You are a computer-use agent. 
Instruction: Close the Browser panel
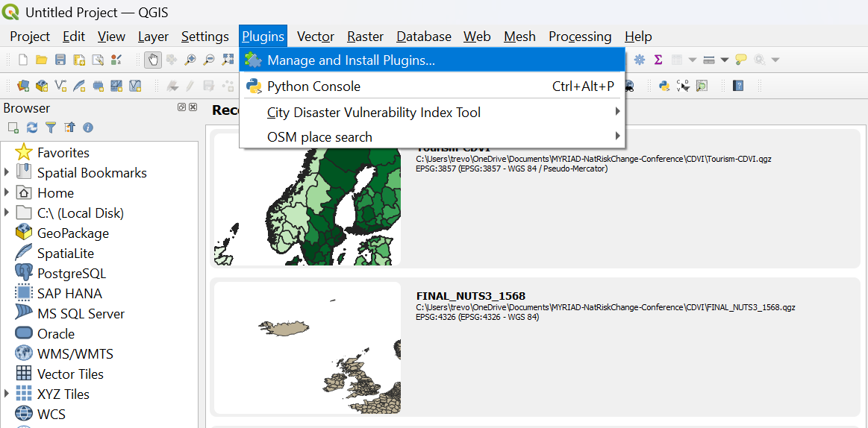[193, 107]
